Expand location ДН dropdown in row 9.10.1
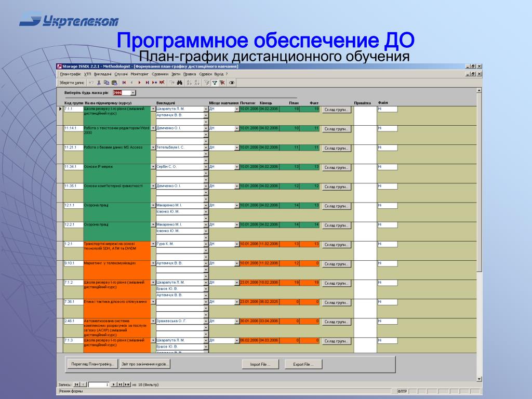Viewport: 532px width, 399px height. click(237, 263)
